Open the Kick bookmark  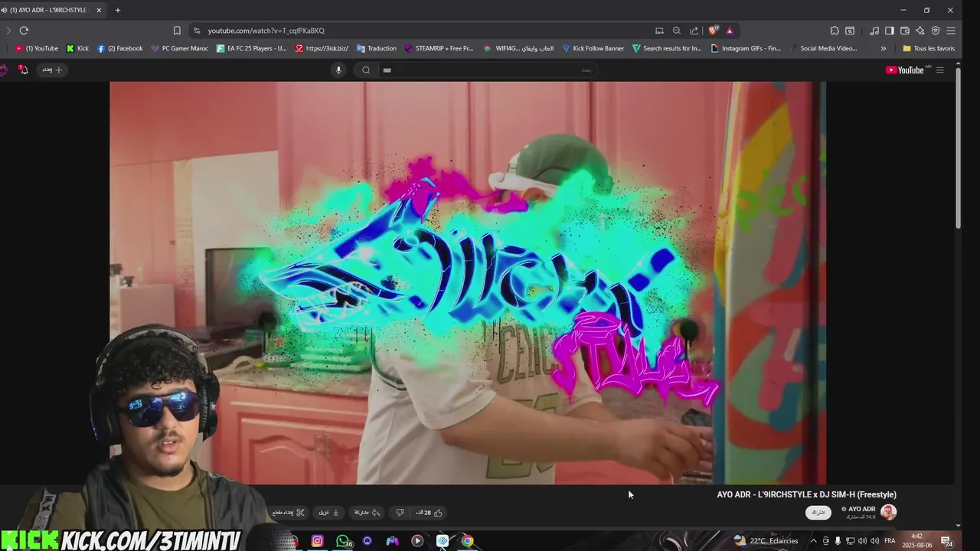(x=78, y=48)
